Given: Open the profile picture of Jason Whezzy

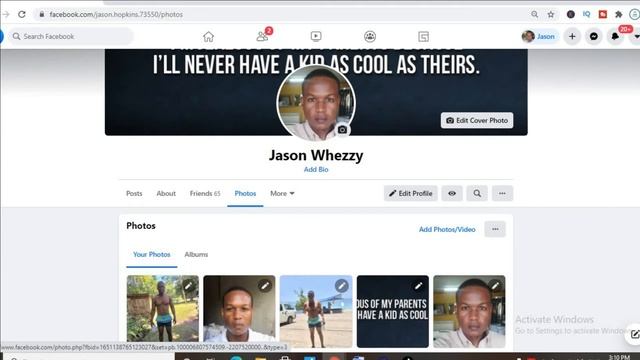Looking at the screenshot, I should click(x=316, y=102).
